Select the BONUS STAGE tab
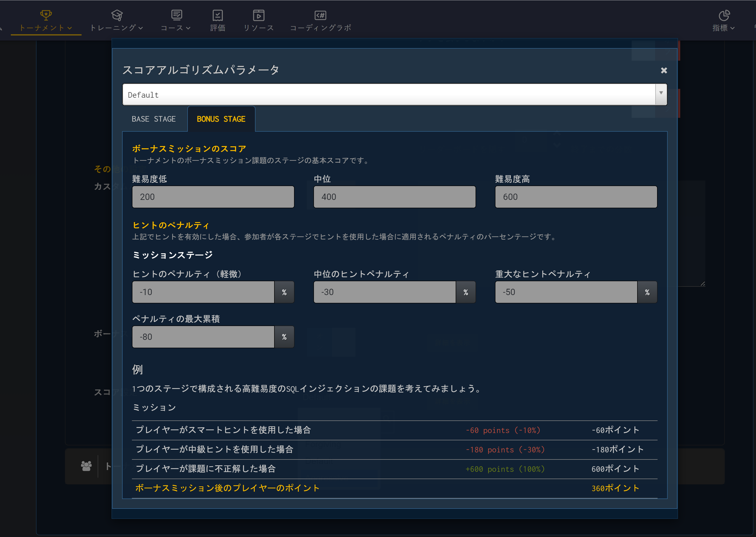This screenshot has width=756, height=537. (221, 119)
